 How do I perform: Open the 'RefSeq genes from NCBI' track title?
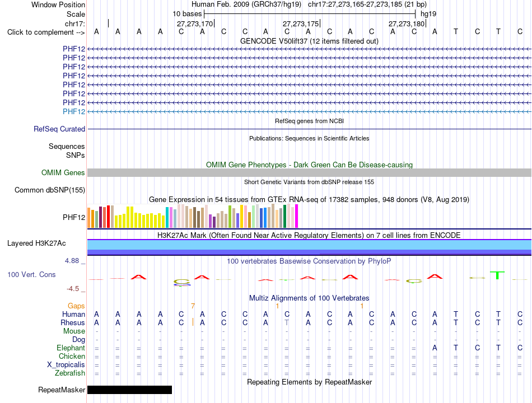(x=309, y=121)
